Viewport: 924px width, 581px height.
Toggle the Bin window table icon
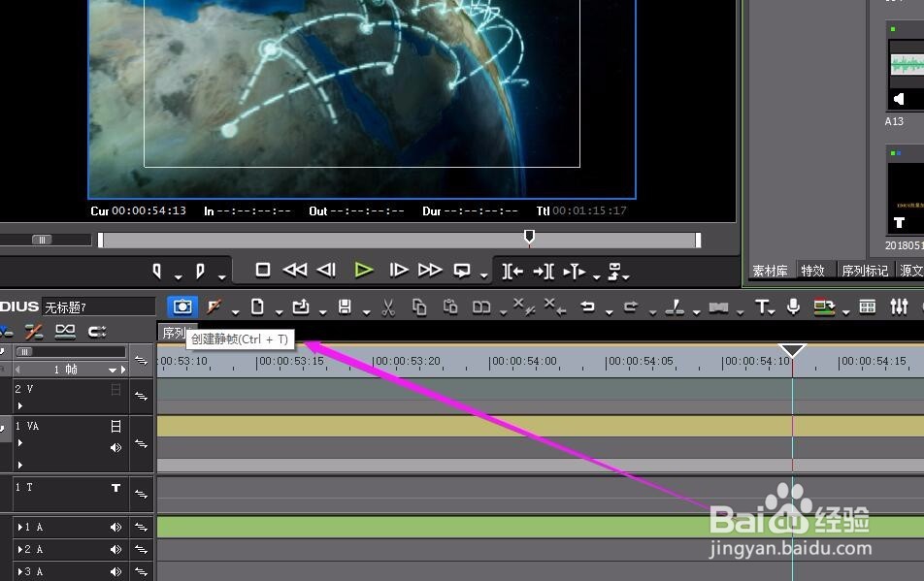point(868,307)
